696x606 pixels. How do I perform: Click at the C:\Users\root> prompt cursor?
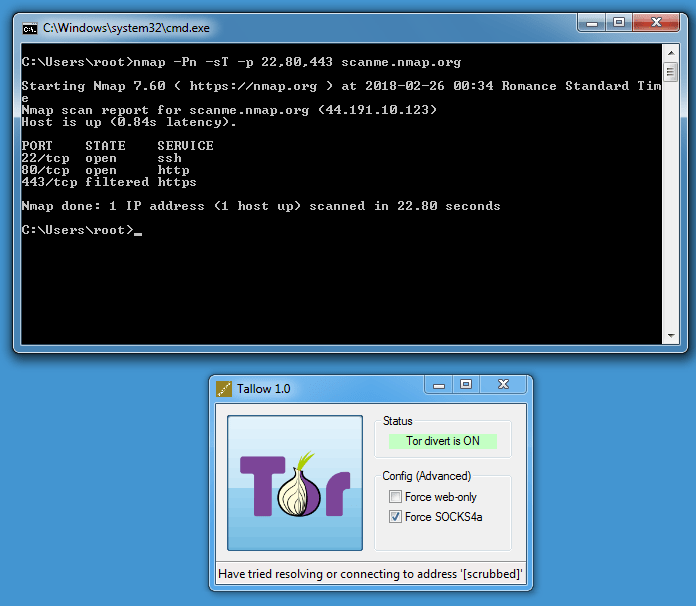click(x=138, y=231)
